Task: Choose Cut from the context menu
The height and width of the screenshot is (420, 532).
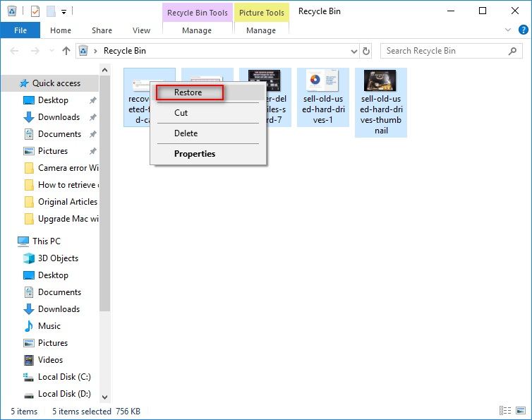Action: [x=207, y=113]
